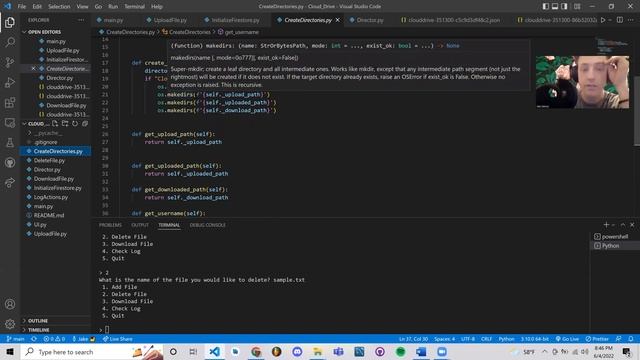Open customize layout button
This screenshot has width=640, height=360.
577,7
